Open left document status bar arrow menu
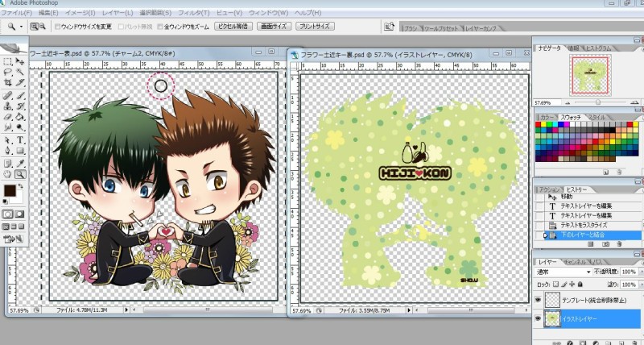The width and height of the screenshot is (644, 345). (126, 310)
